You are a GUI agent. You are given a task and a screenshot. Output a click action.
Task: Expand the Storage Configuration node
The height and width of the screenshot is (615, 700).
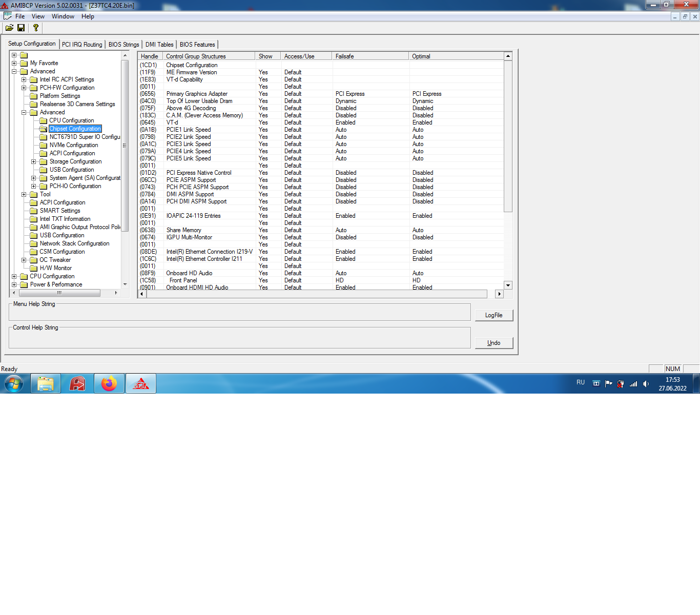click(34, 161)
